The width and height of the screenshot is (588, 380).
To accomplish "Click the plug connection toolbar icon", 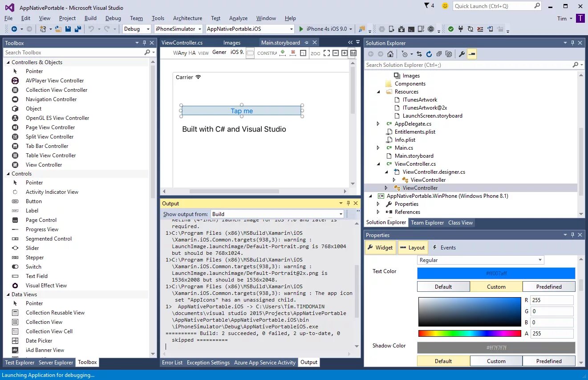I will (461, 29).
